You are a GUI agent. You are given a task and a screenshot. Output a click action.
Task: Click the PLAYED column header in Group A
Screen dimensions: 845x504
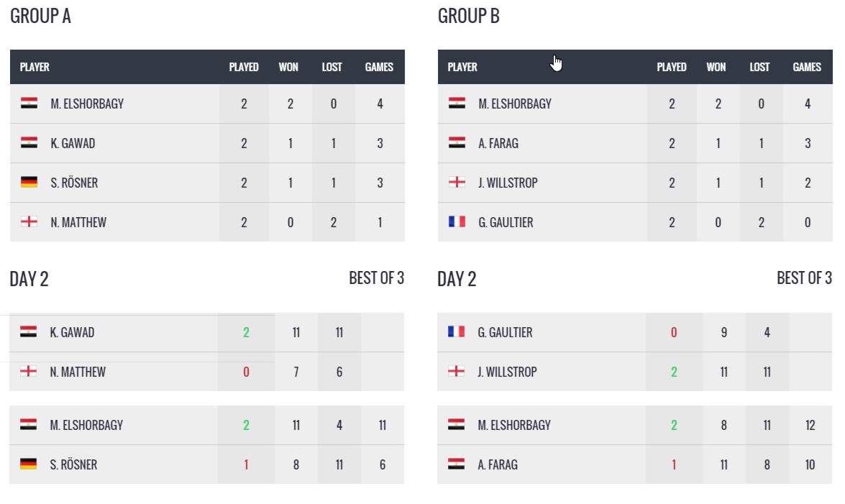coord(244,67)
